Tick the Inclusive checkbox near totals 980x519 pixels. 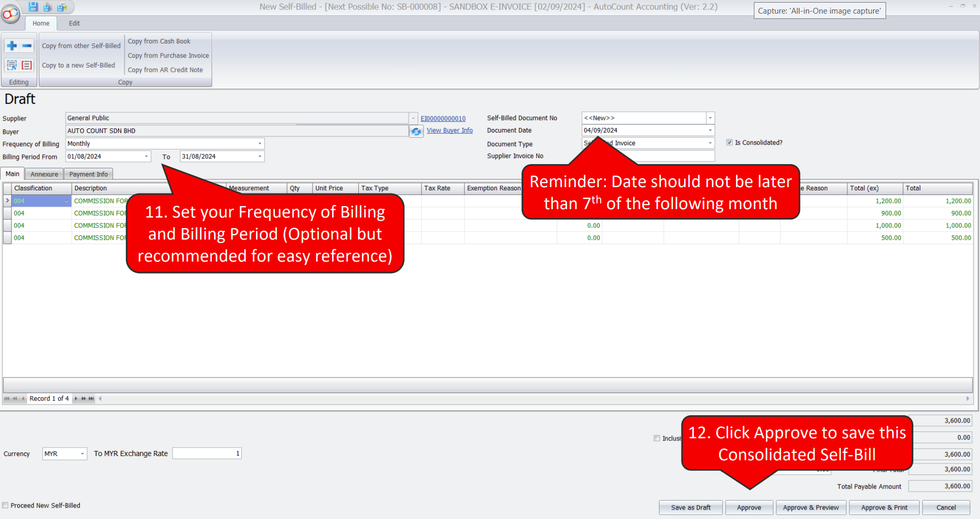coord(657,438)
